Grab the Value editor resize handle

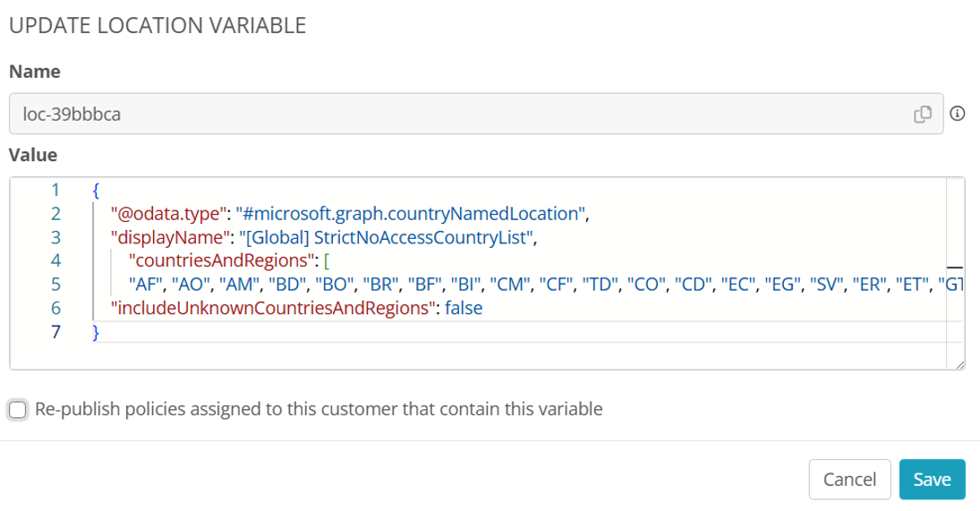[960, 365]
